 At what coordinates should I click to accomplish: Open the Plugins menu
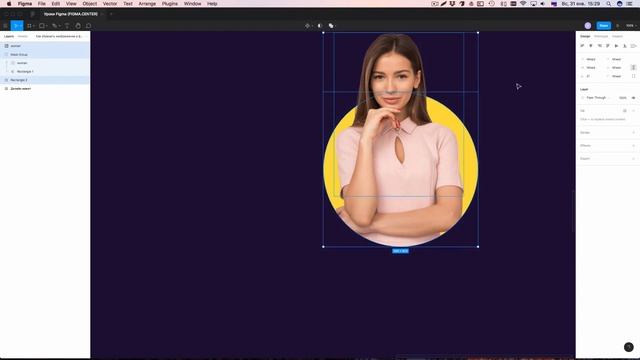(x=170, y=4)
